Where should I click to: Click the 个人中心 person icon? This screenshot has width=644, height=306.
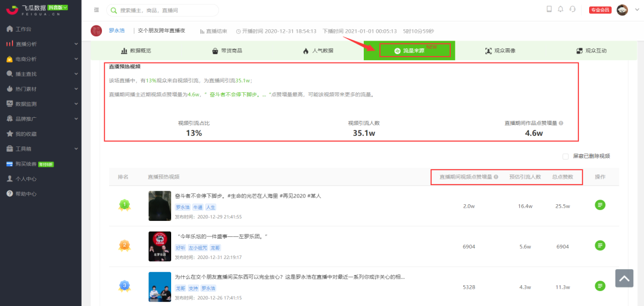(10, 179)
